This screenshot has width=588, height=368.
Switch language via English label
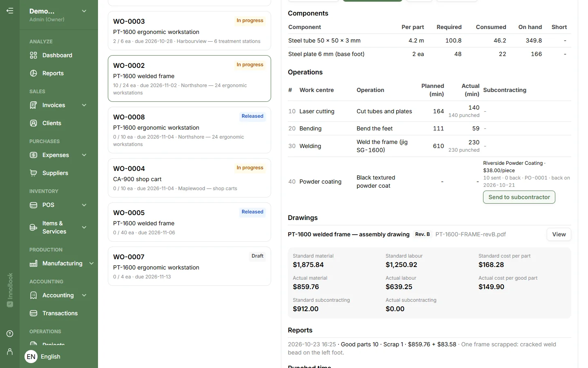(51, 357)
